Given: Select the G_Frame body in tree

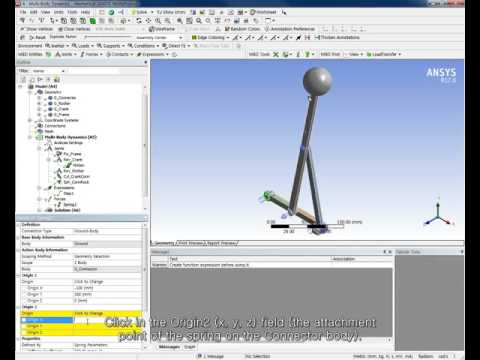Looking at the screenshot, I should 62,115.
